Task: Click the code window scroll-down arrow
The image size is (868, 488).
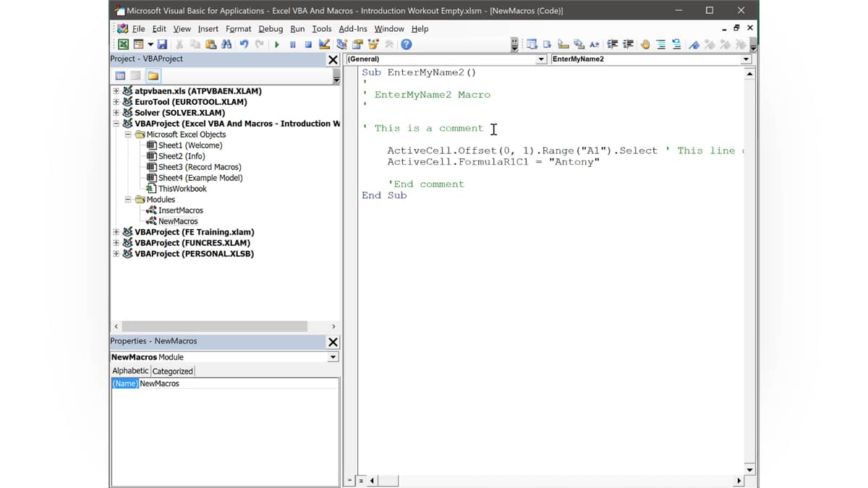Action: point(749,470)
